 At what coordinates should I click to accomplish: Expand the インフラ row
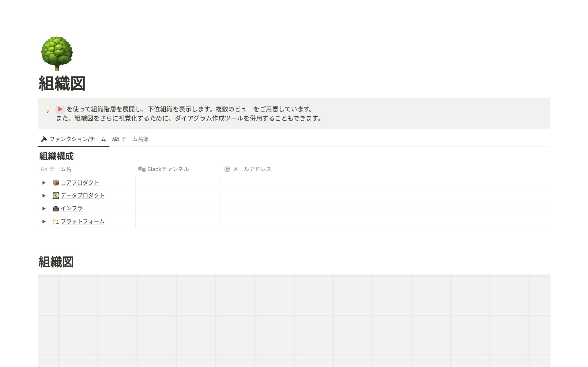click(x=44, y=208)
